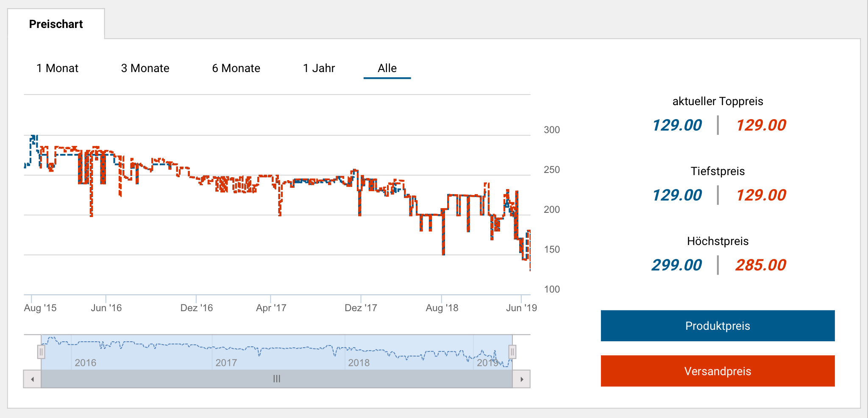The width and height of the screenshot is (868, 418).
Task: Click the 2016 marker in navigator
Action: pos(85,363)
